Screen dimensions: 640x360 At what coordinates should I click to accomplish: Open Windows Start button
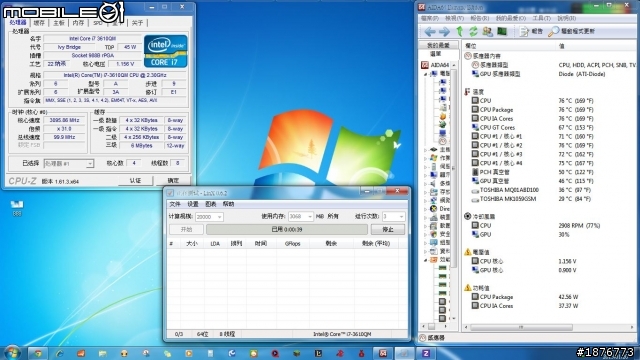pyautogui.click(x=11, y=352)
